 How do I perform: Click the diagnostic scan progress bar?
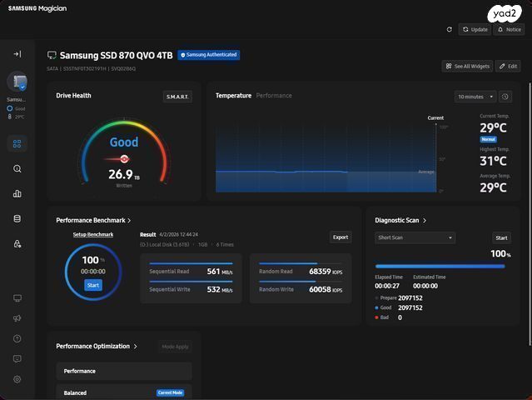(440, 267)
